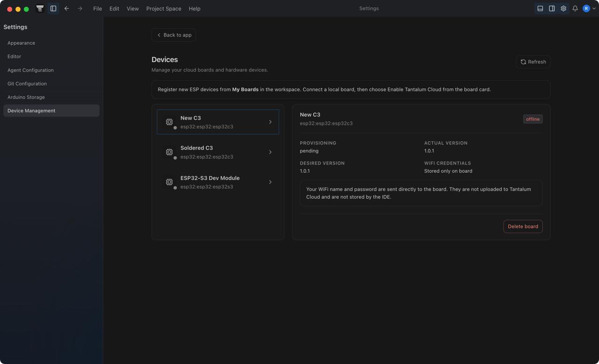
Task: Click esp32:esp32:esp32s3 identifier text
Action: (x=207, y=187)
